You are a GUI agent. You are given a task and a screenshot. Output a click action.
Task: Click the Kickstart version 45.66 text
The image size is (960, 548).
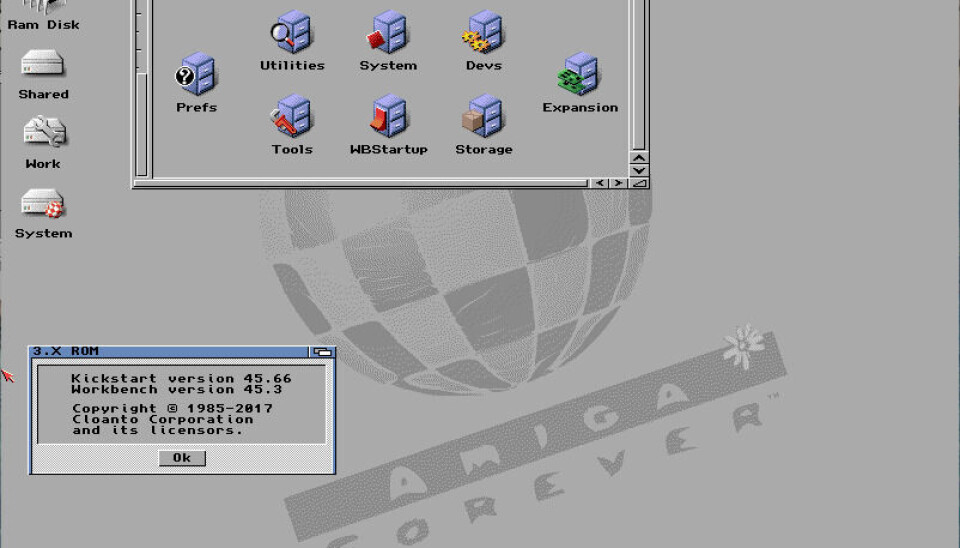[x=181, y=378]
